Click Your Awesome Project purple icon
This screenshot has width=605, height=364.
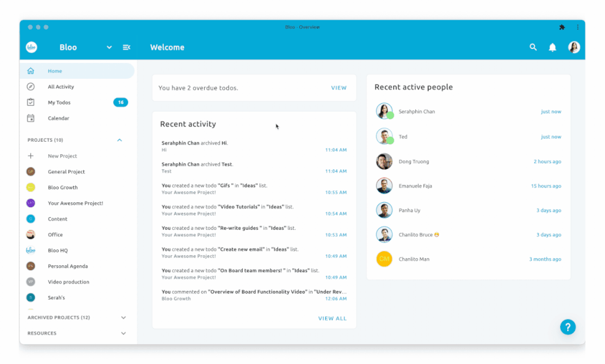click(x=30, y=203)
